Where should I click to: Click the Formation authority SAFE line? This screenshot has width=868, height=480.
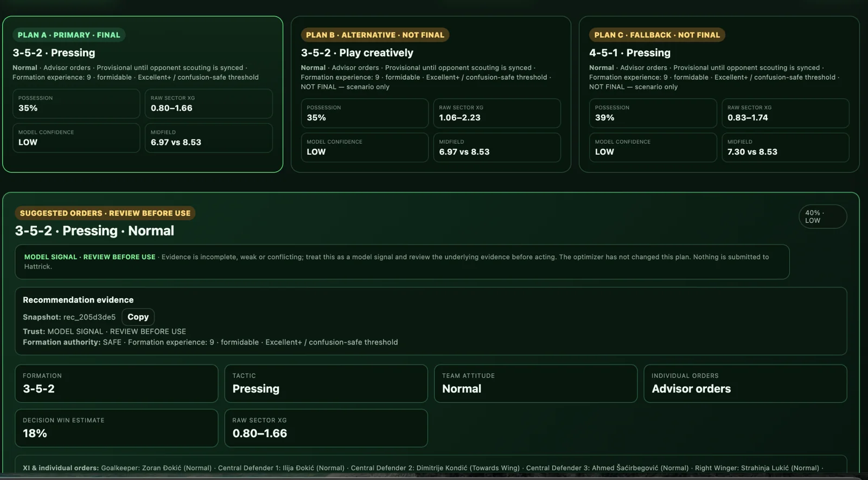(x=210, y=342)
